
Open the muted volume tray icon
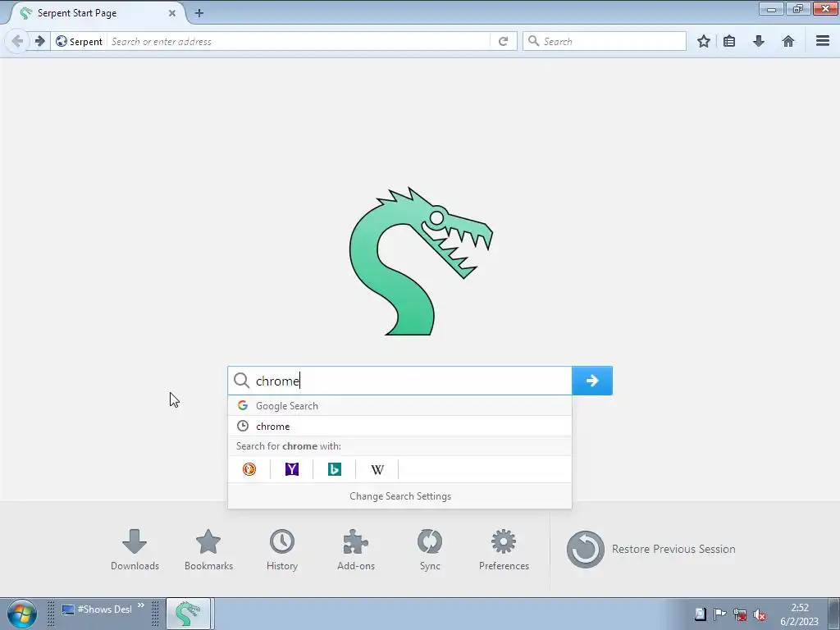(x=759, y=614)
